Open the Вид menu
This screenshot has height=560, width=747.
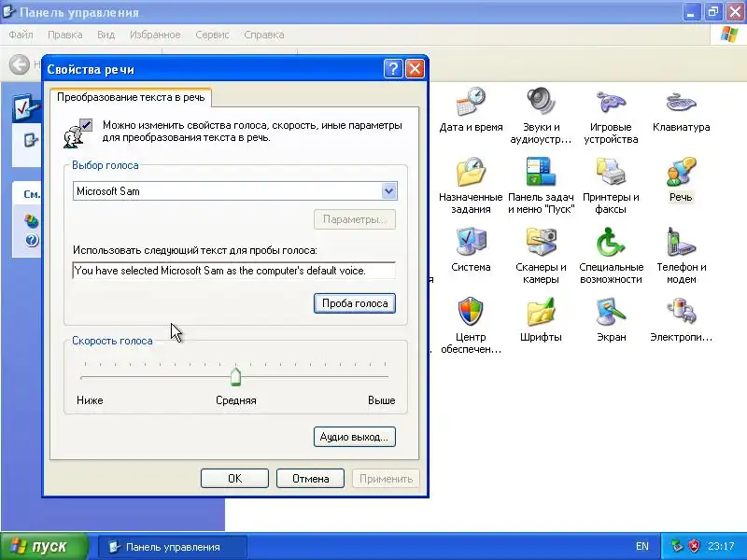click(x=106, y=35)
